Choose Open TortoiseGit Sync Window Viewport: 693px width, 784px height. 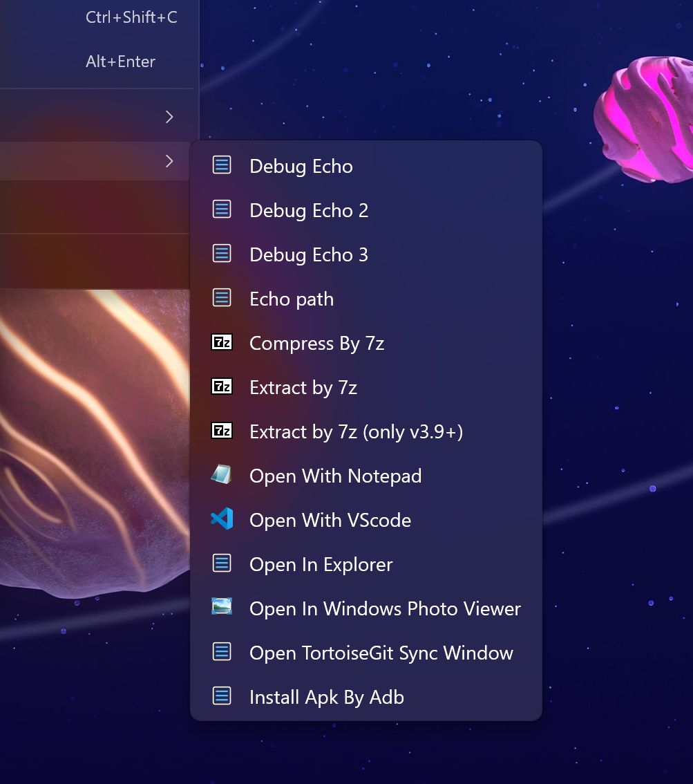click(x=366, y=653)
